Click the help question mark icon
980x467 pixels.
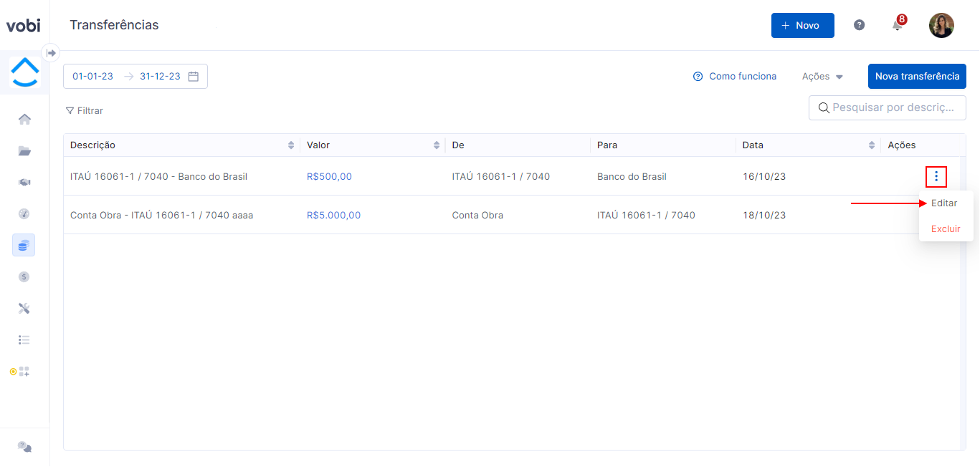point(859,25)
